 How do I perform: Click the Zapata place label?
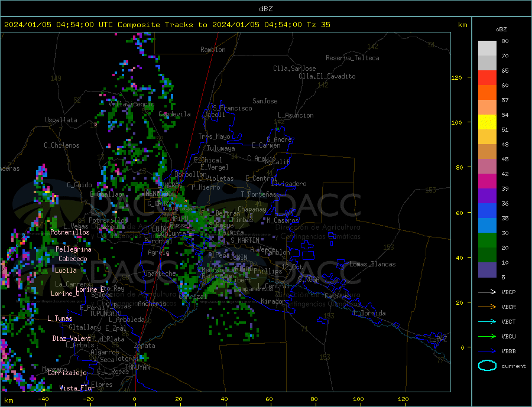[x=145, y=346]
